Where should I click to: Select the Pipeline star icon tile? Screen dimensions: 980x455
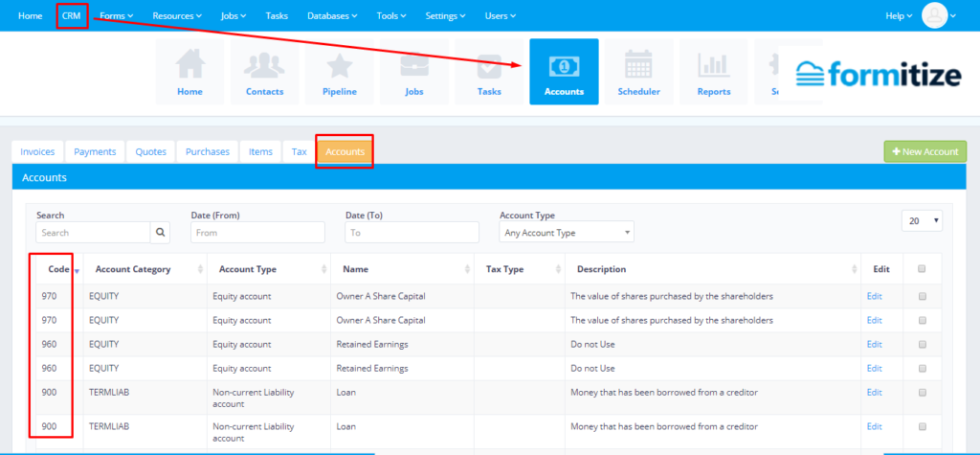coord(339,72)
